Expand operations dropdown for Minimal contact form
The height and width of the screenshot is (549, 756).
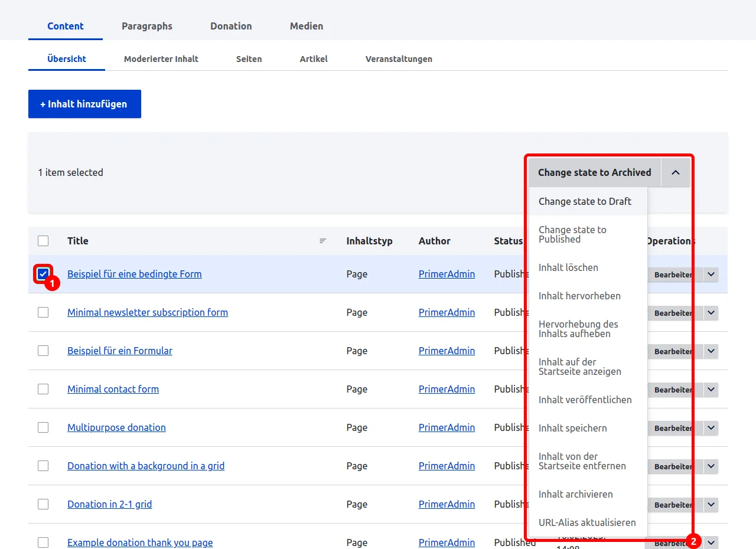point(711,390)
